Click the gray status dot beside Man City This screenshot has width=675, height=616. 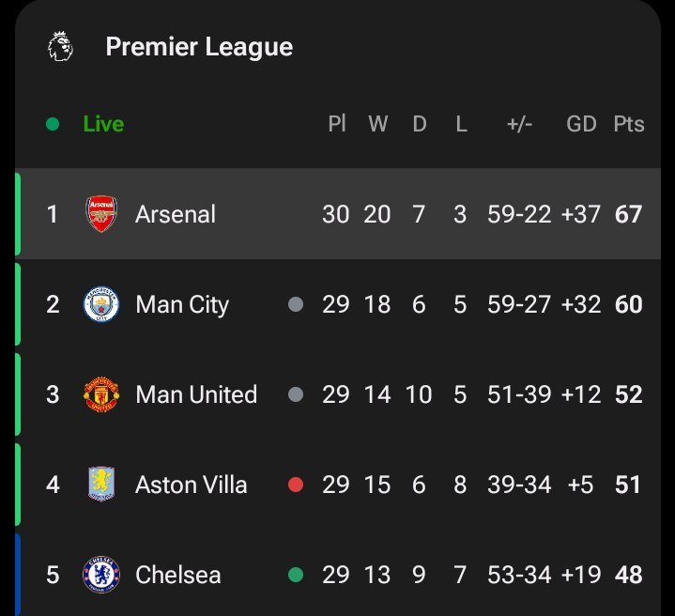(x=296, y=304)
